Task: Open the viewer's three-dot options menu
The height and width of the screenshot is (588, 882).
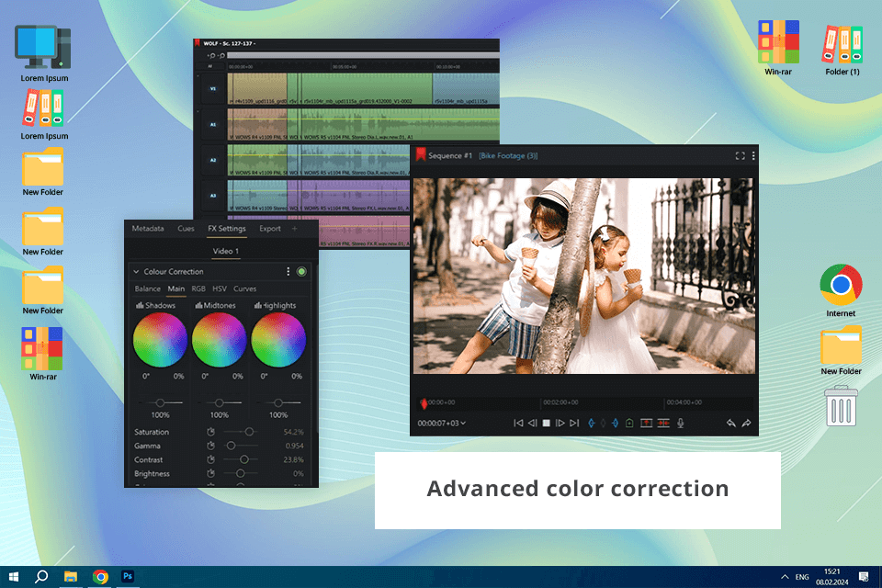Action: (753, 156)
